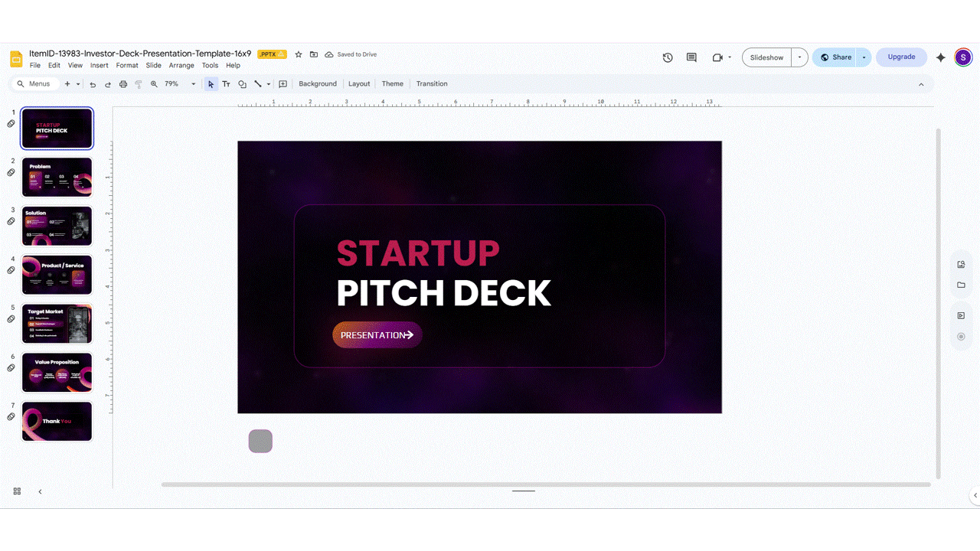The height and width of the screenshot is (551, 980).
Task: Select the Line tool
Action: tap(259, 83)
